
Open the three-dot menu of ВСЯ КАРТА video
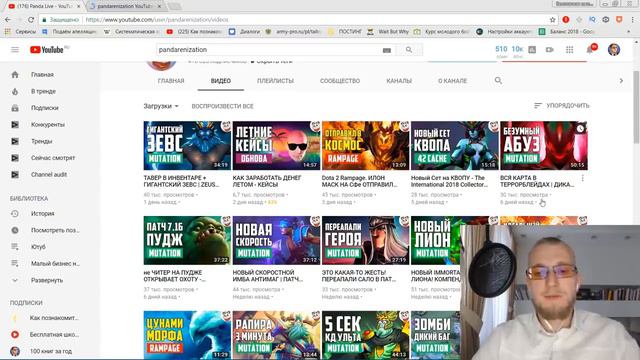[x=582, y=178]
